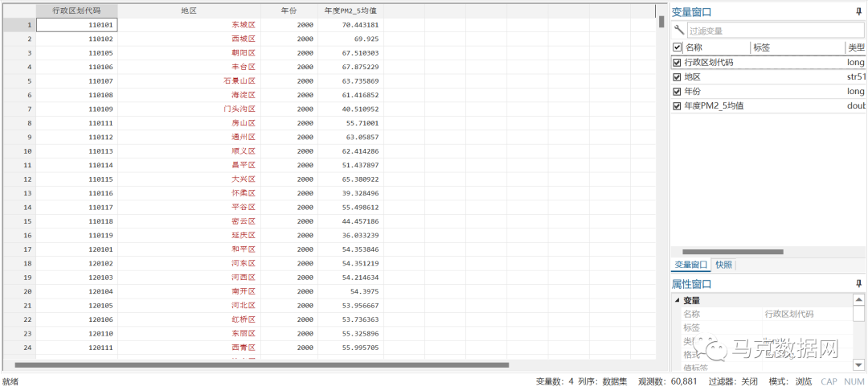Screen dimensions: 868x387
Task: Select the cell containing 和平区
Action: (x=190, y=249)
